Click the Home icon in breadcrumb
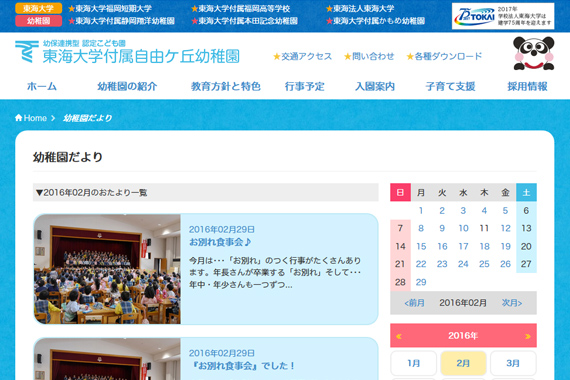Image resolution: width=570 pixels, height=380 pixels. point(19,117)
